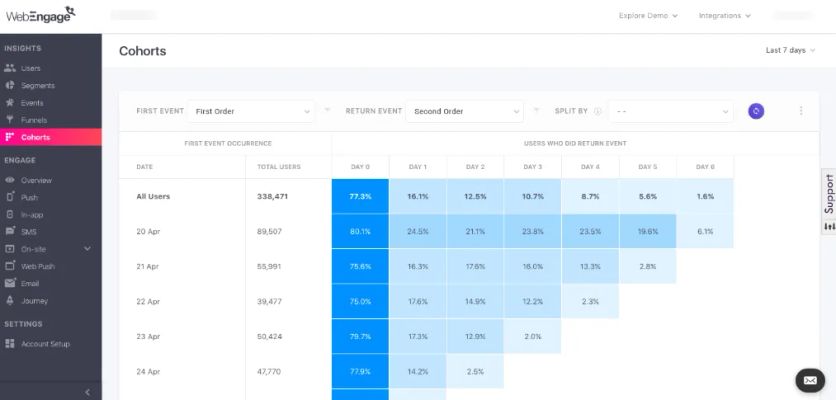
Task: Click the Cohorts icon in sidebar
Action: (x=10, y=137)
